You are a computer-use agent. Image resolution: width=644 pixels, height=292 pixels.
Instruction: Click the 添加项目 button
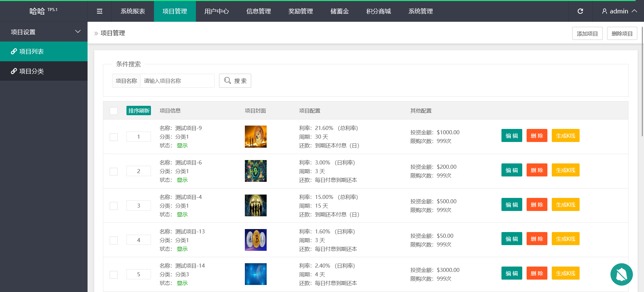tap(587, 33)
